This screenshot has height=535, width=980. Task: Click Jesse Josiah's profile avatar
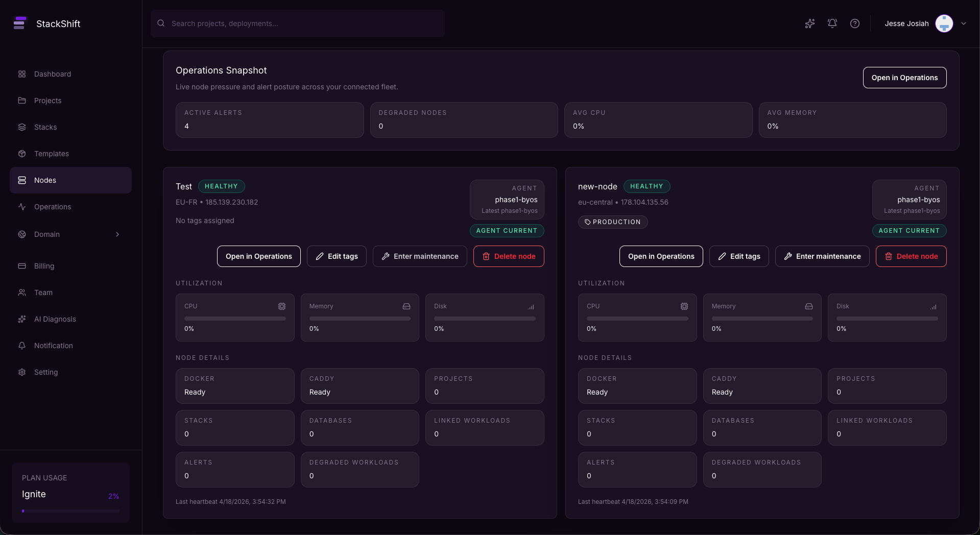coord(944,23)
